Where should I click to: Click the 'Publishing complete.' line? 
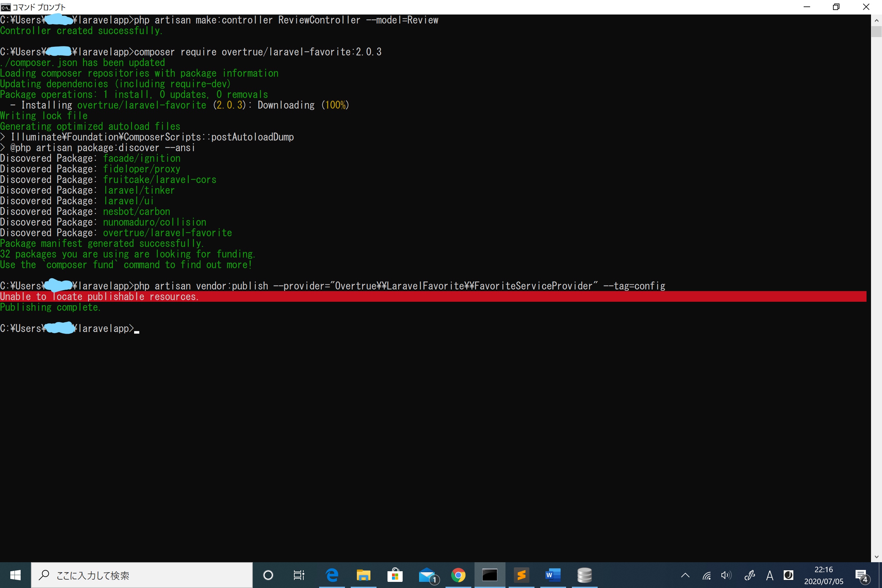[x=50, y=307]
